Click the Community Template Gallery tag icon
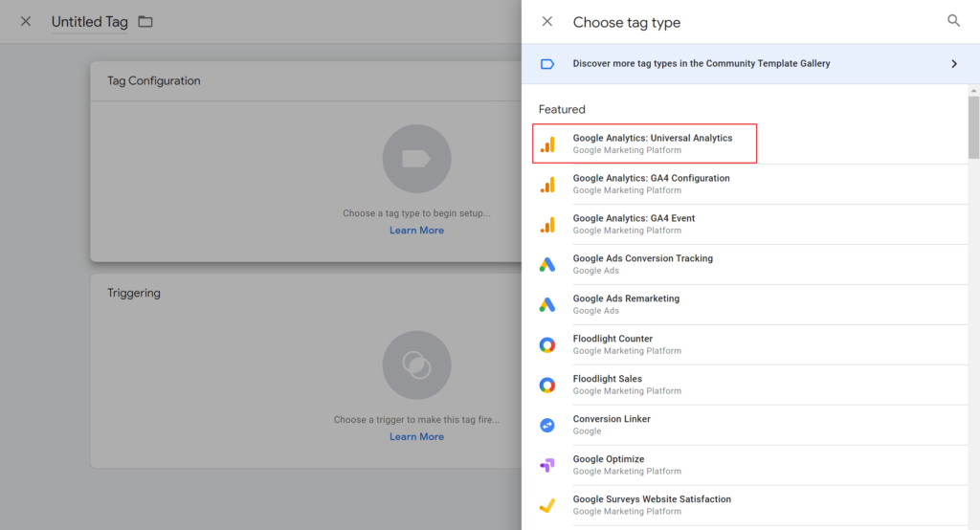The image size is (980, 530). point(547,64)
